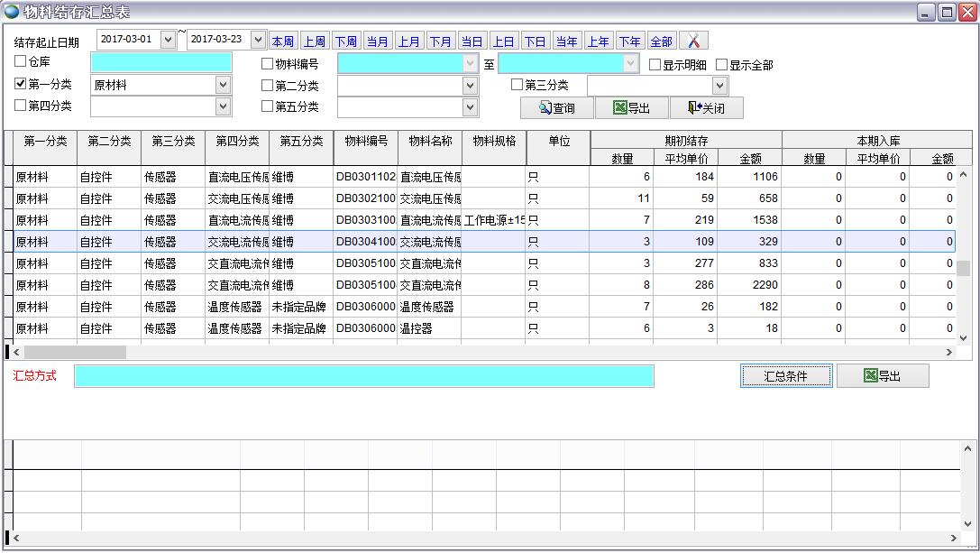Screen dimensions: 980x553
Task: Open the 第二分类 combo box dropdown
Action: point(468,85)
